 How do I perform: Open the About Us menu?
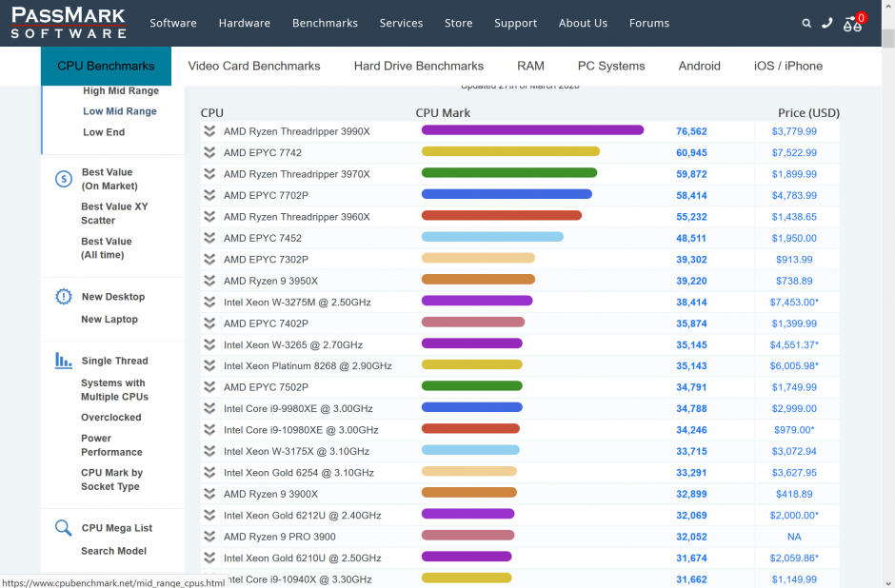(583, 23)
